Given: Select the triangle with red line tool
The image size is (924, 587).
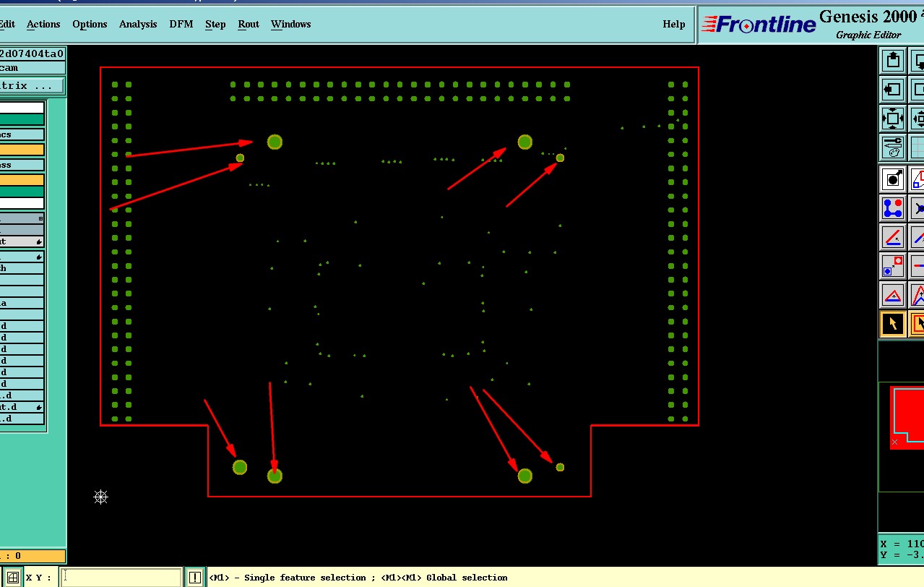Looking at the screenshot, I should tap(893, 295).
